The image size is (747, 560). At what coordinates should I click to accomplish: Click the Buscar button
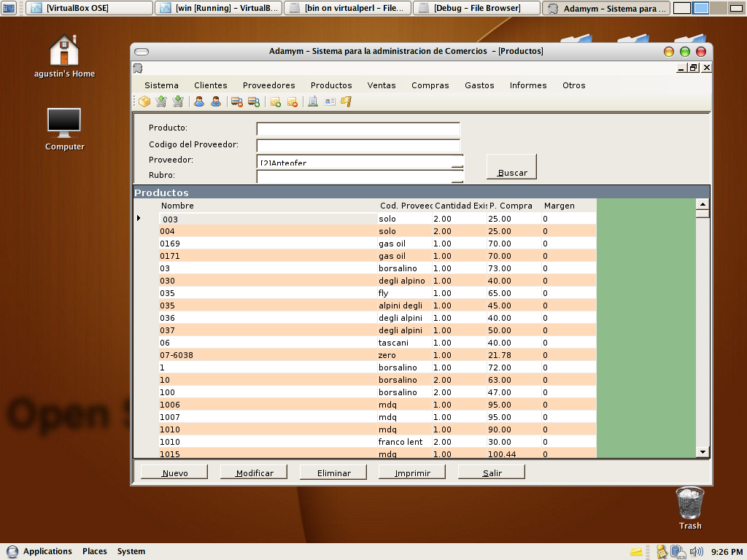coord(511,167)
